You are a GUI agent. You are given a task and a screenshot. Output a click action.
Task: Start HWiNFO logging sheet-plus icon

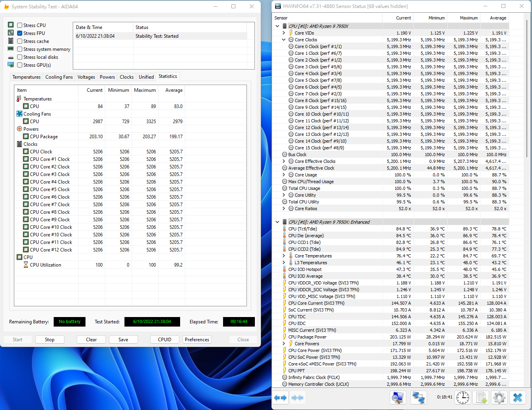pos(482,398)
